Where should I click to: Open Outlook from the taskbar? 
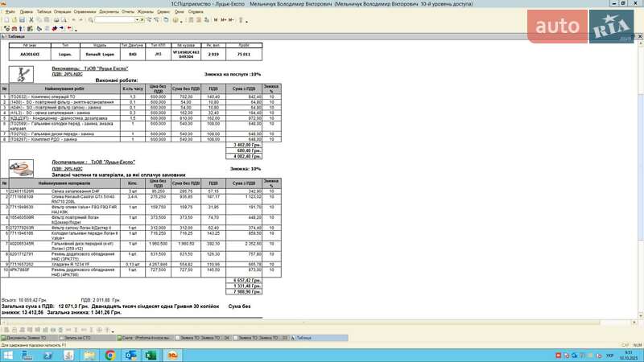pos(131,355)
